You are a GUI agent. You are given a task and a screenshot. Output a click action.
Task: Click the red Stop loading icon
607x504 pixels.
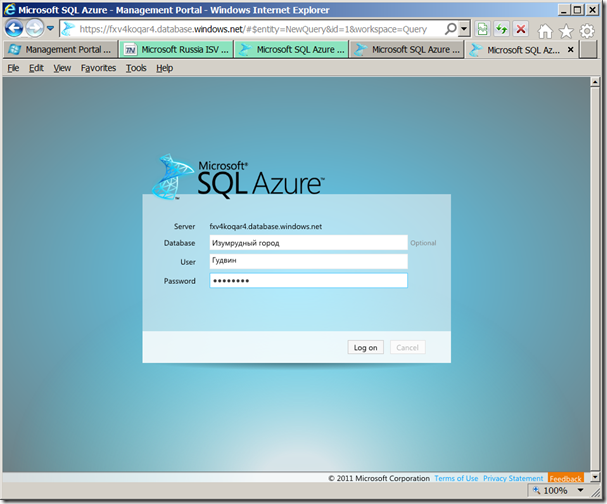[x=521, y=29]
